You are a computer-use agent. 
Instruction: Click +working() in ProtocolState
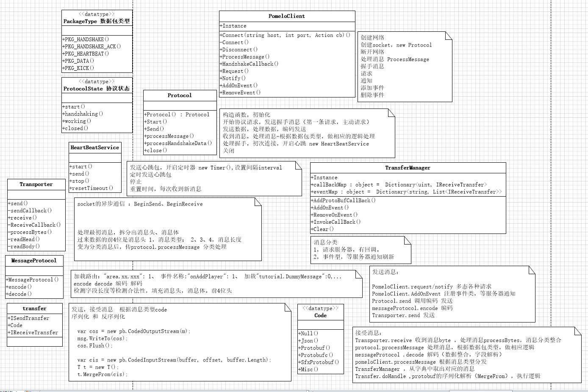click(x=77, y=121)
